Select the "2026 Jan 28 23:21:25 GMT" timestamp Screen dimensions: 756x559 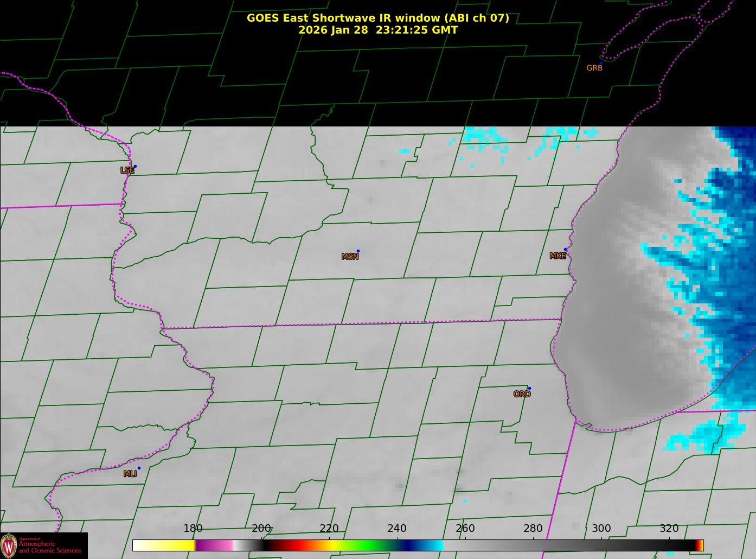pyautogui.click(x=378, y=30)
